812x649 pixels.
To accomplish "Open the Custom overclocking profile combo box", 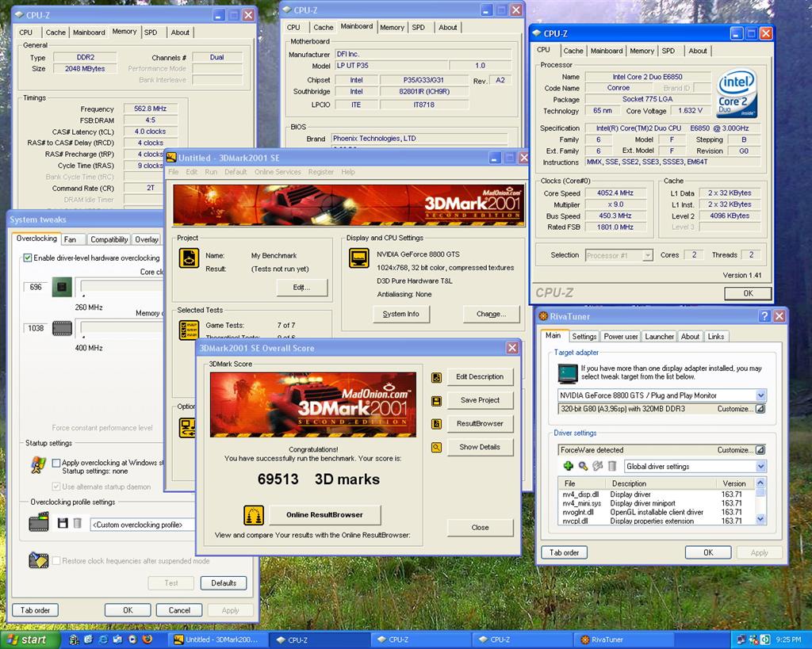I will click(x=143, y=525).
